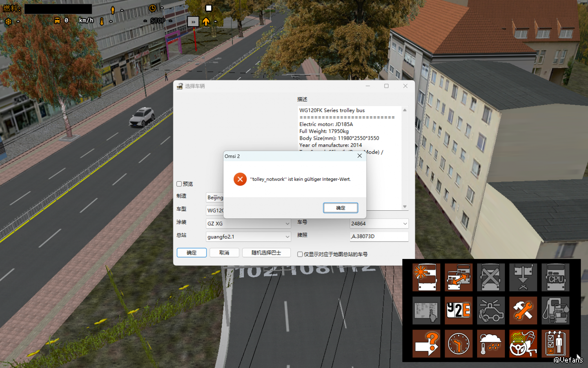
Task: Click the 随机选择巴士 button
Action: pos(266,253)
